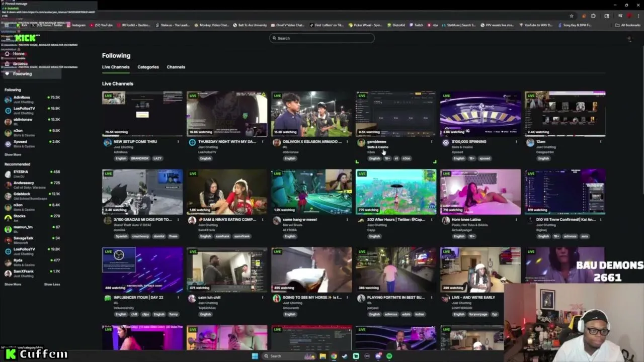Screen dimensions: 644x362
Task: Click the Spanish language tag
Action: coord(121,236)
